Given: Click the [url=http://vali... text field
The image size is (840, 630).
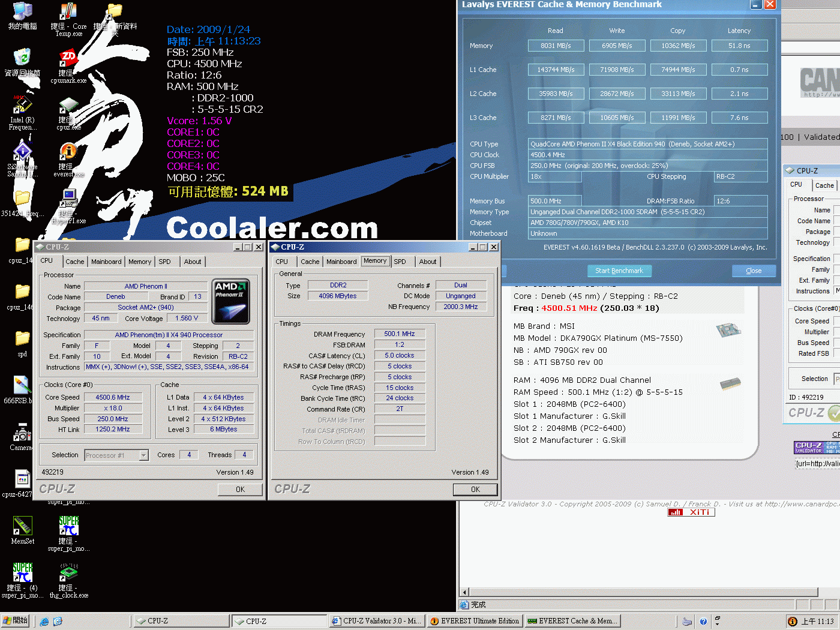Looking at the screenshot, I should [x=817, y=464].
